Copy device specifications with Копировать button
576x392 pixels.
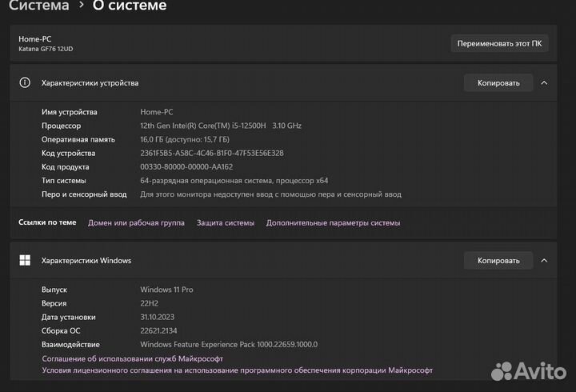(x=498, y=83)
